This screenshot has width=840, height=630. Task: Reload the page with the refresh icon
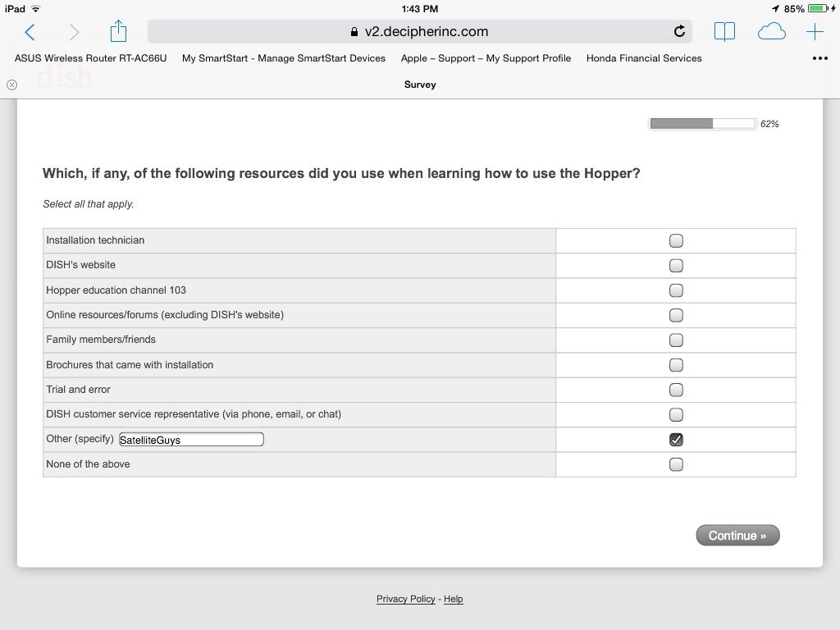[x=679, y=32]
